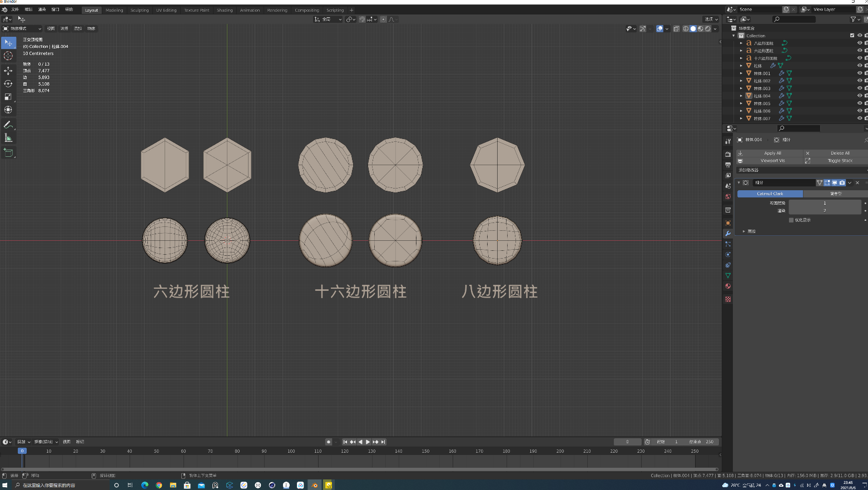Image resolution: width=868 pixels, height=490 pixels.
Task: Open the Particles properties tab
Action: (728, 244)
